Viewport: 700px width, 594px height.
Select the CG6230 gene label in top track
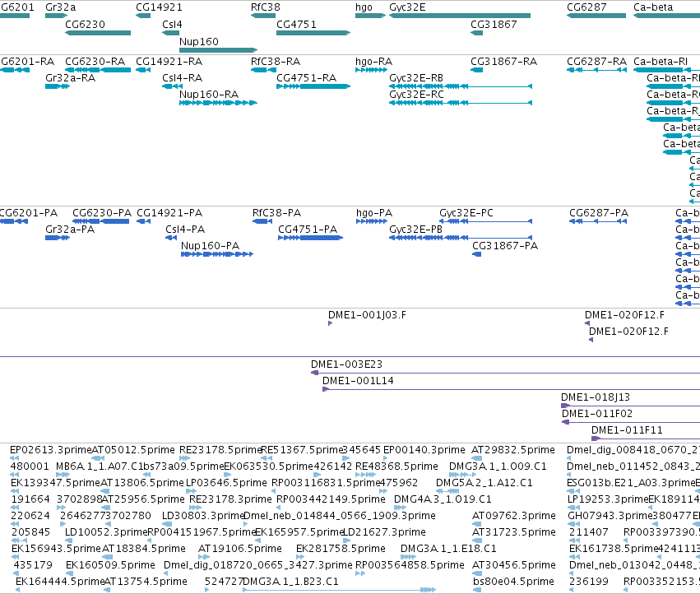[86, 25]
